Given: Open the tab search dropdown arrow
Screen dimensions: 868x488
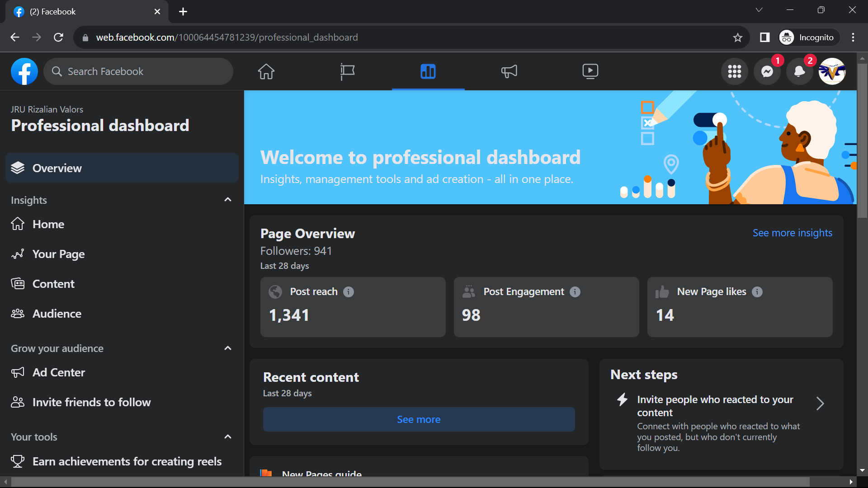Looking at the screenshot, I should (x=759, y=10).
